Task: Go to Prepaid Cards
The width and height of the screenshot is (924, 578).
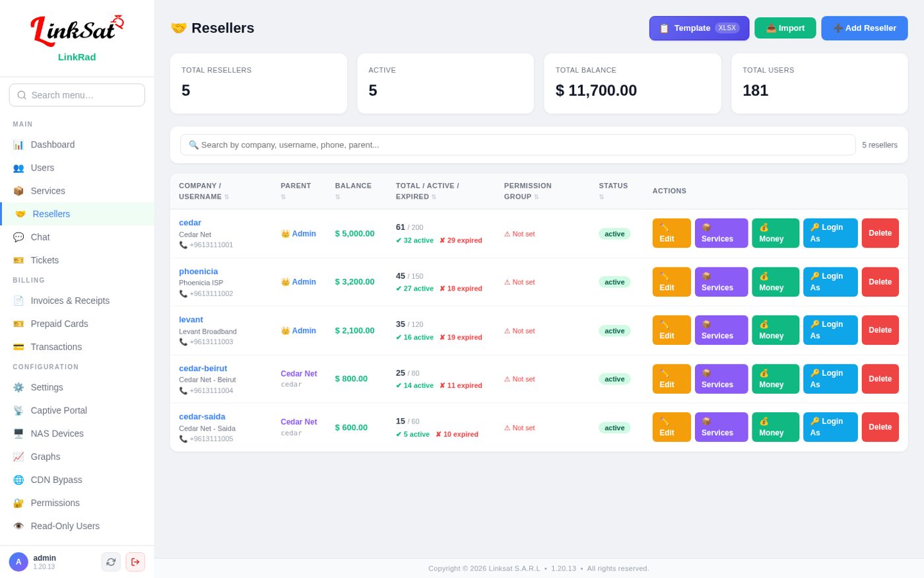Action: pos(77,324)
